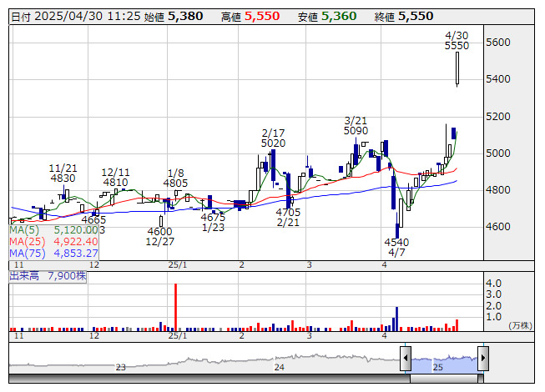Click the year 24 marker in overview

pyautogui.click(x=279, y=367)
